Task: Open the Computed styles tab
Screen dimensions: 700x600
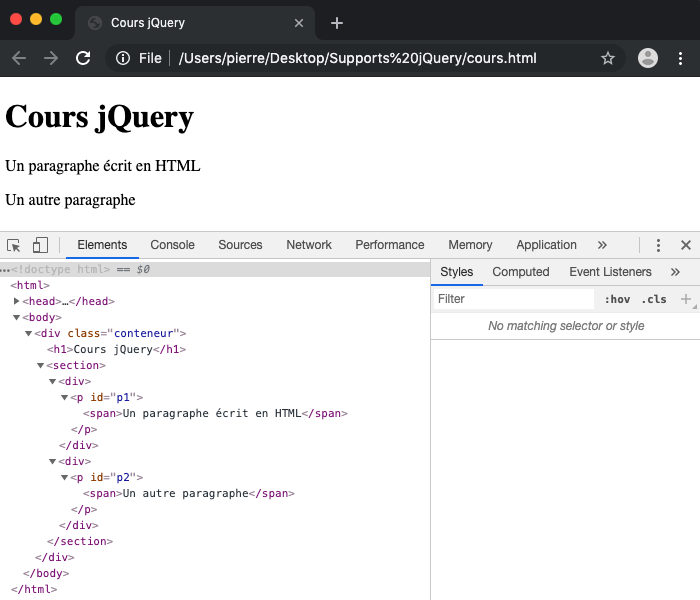Action: coord(521,272)
